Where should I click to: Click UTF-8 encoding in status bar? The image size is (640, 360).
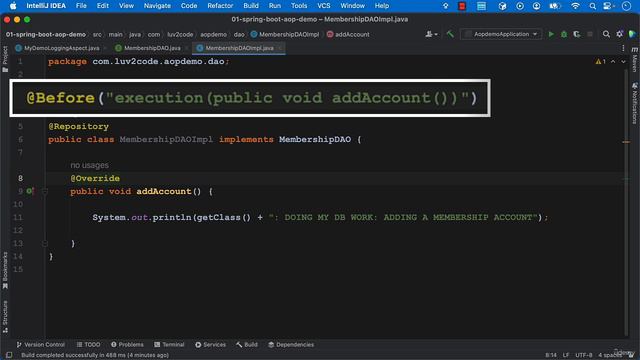(584, 355)
